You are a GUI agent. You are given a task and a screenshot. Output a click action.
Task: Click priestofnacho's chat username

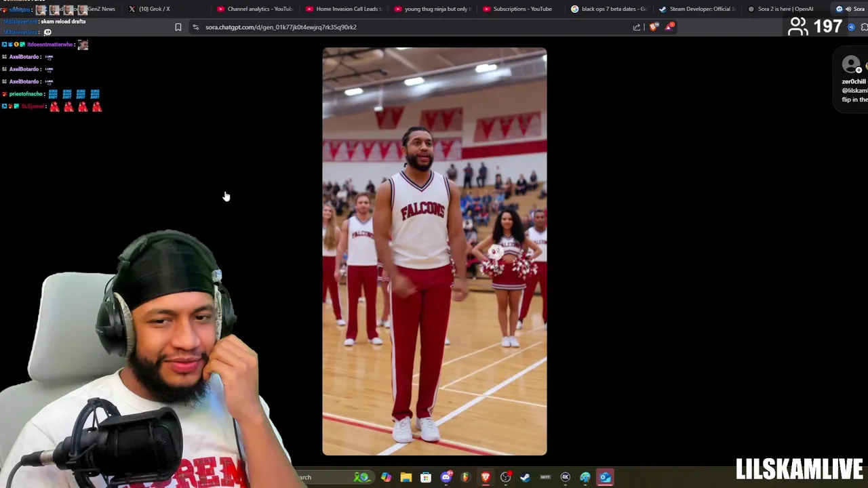tap(27, 94)
